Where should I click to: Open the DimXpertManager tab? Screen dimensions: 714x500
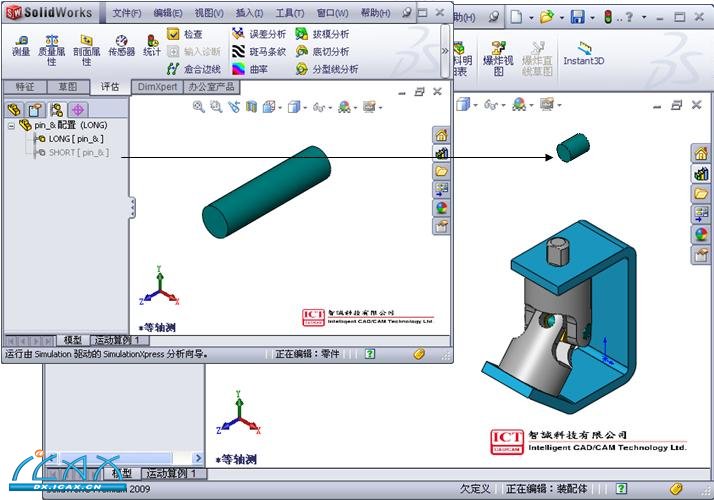[x=78, y=110]
